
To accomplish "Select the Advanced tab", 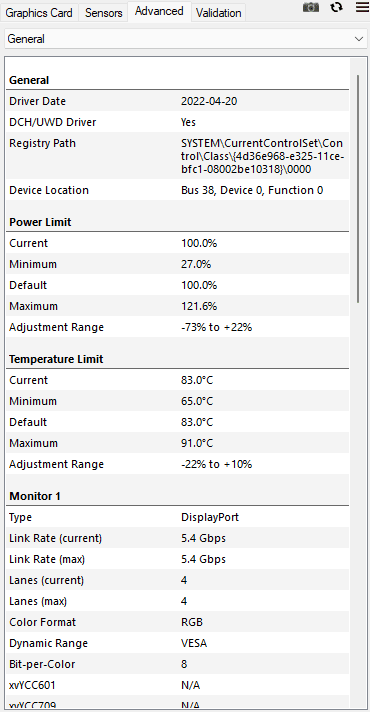I will pos(159,11).
